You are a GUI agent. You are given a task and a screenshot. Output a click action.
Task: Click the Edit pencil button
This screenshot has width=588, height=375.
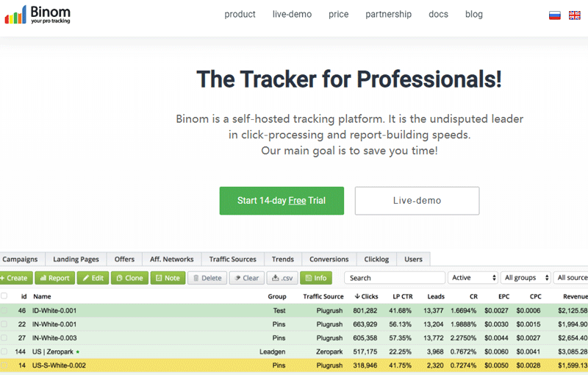pyautogui.click(x=93, y=278)
